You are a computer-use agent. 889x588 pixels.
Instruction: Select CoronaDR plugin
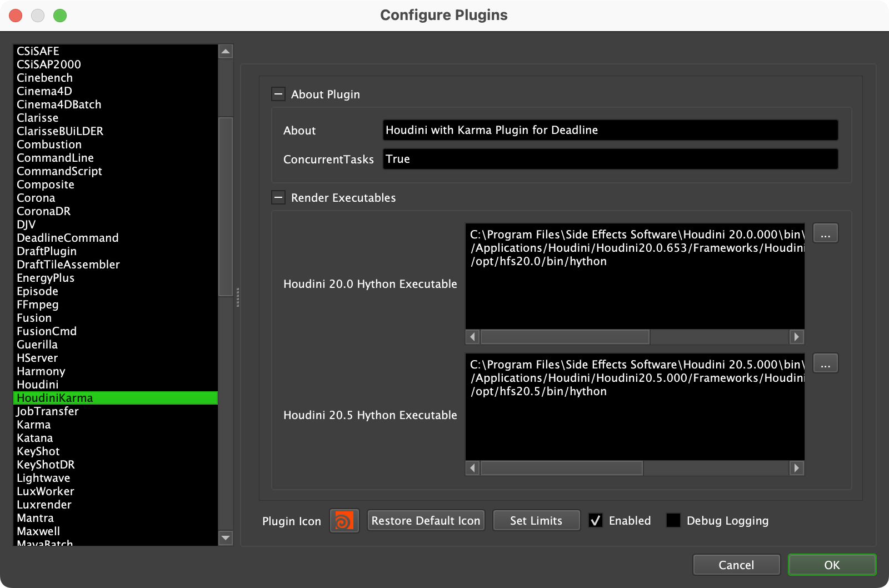116,211
